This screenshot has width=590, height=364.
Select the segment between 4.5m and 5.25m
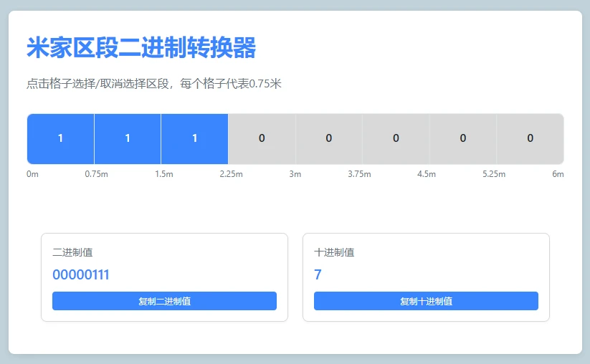(x=463, y=139)
